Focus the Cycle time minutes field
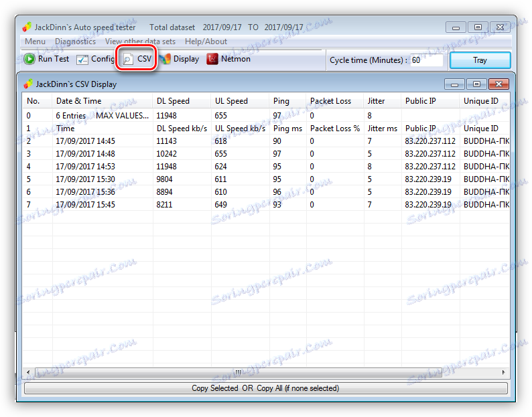 coord(427,60)
